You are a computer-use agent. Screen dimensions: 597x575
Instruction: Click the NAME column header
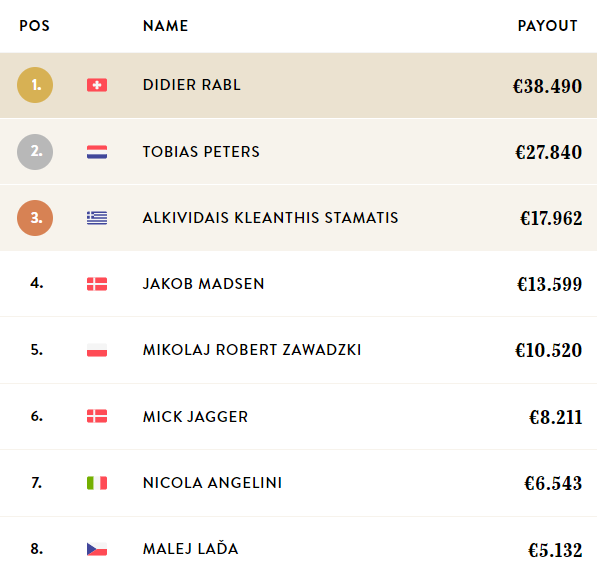click(x=165, y=26)
